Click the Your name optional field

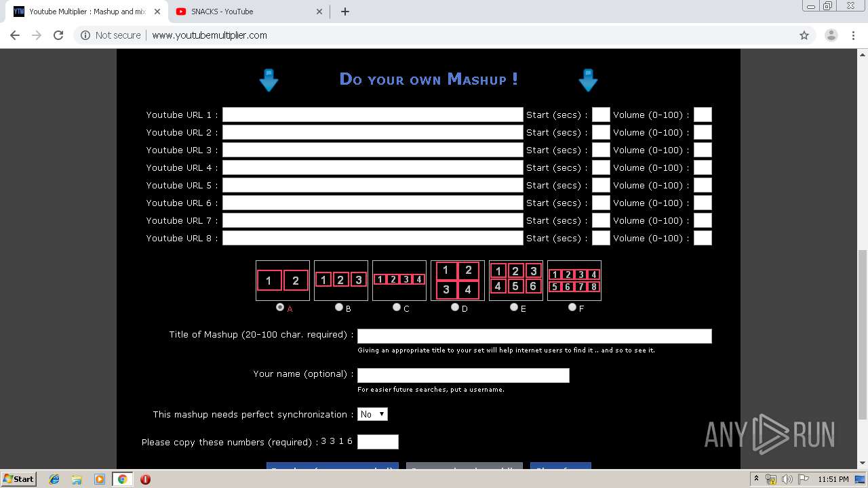click(x=463, y=375)
